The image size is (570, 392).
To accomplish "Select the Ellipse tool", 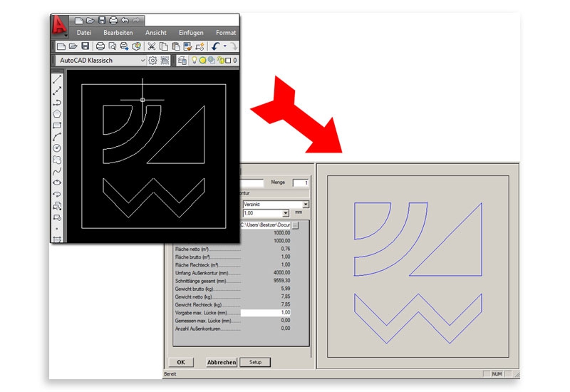I will [x=57, y=182].
